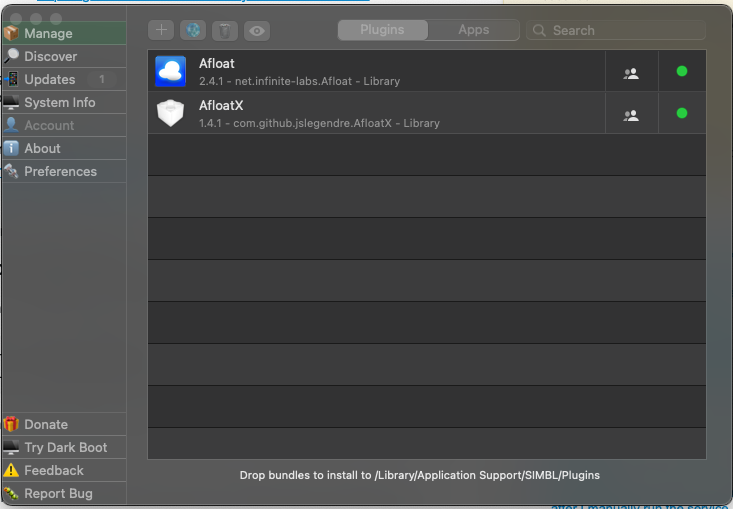
Task: Click the Feedback warning triangle icon
Action: pyautogui.click(x=11, y=470)
